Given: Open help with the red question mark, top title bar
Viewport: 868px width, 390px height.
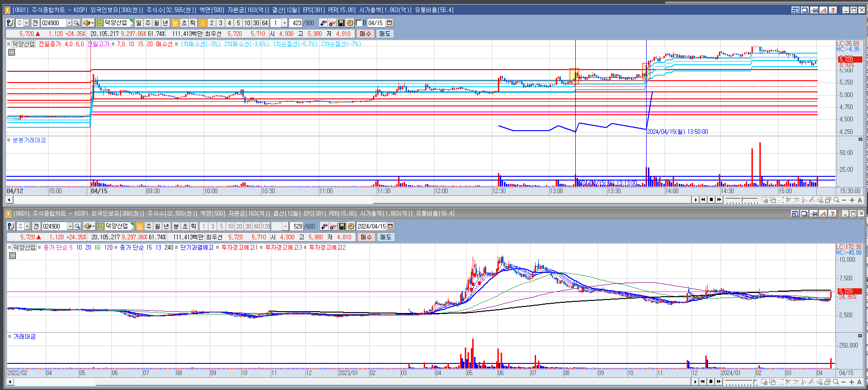Looking at the screenshot, I should (833, 10).
